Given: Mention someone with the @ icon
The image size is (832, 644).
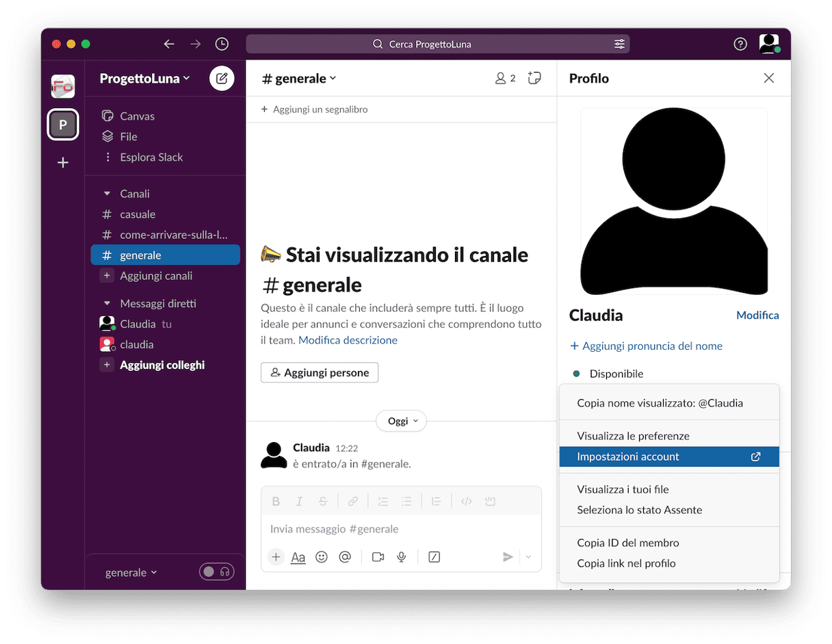Looking at the screenshot, I should (x=345, y=557).
